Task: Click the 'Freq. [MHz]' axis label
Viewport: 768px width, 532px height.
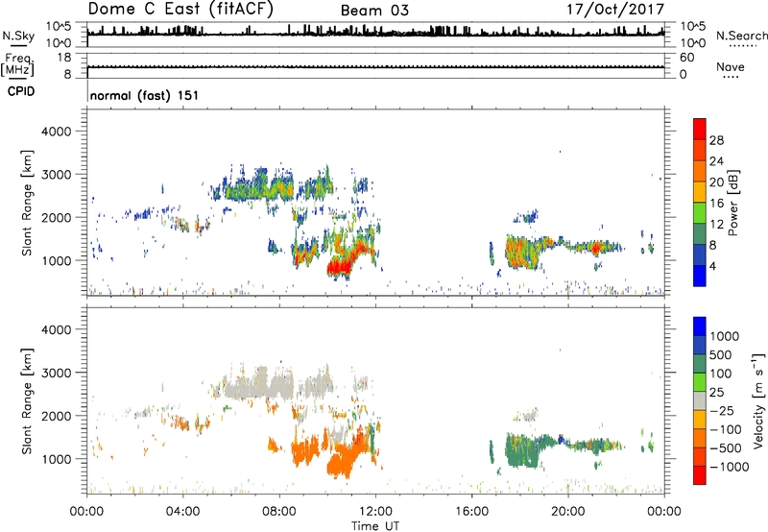Action: [x=17, y=64]
